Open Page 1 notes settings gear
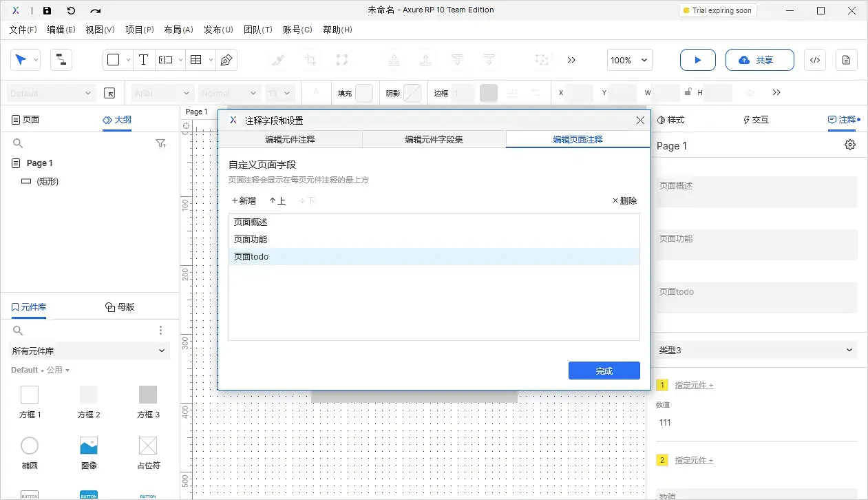Screen dimensions: 868x500 coord(849,145)
